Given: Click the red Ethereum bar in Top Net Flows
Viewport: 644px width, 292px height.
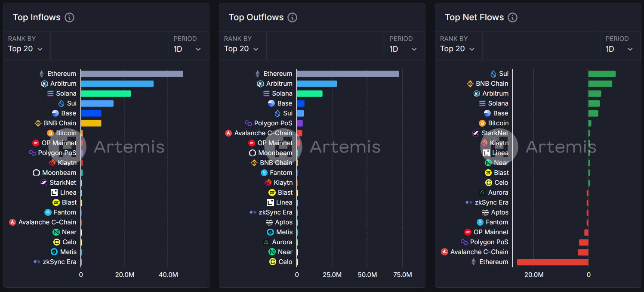Looking at the screenshot, I should click(x=552, y=262).
